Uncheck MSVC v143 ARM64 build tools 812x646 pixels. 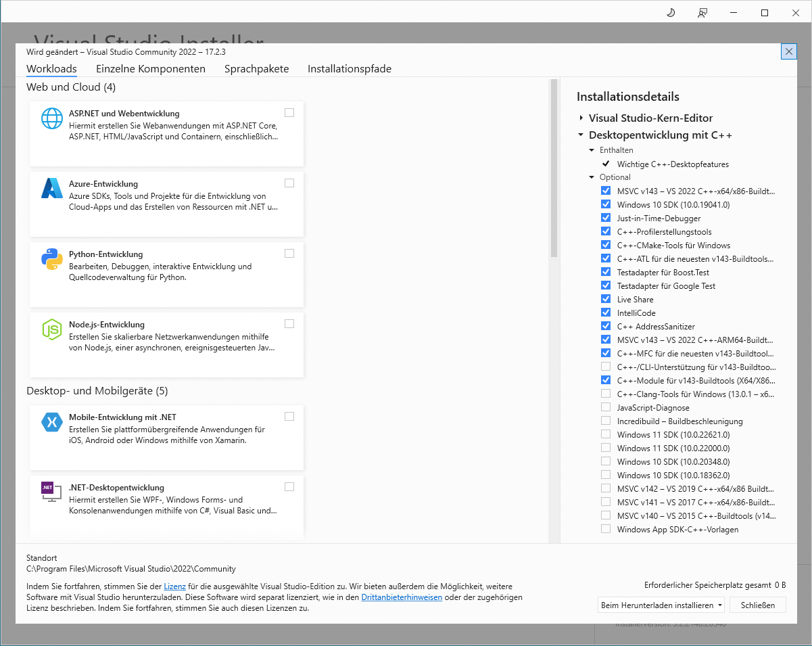tap(606, 340)
